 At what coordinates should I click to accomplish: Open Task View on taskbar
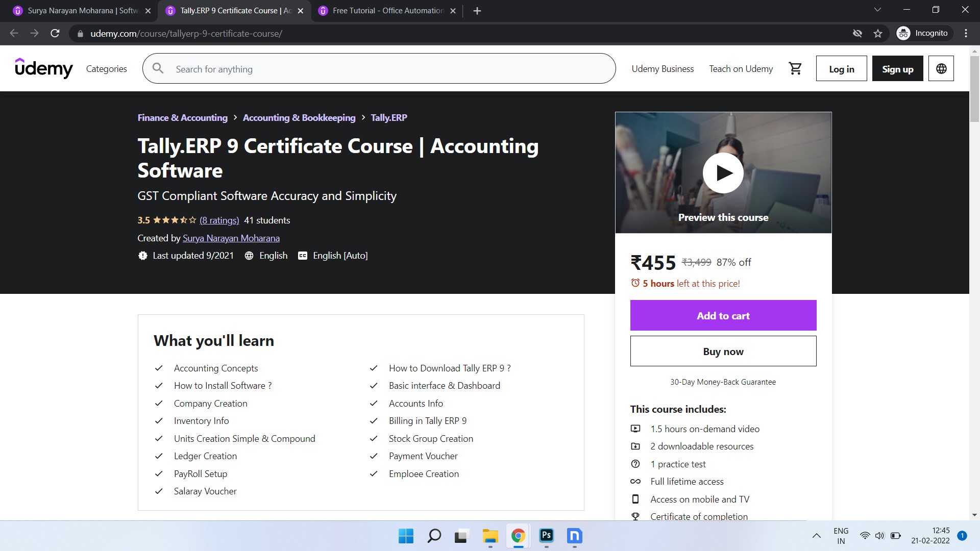pyautogui.click(x=461, y=536)
